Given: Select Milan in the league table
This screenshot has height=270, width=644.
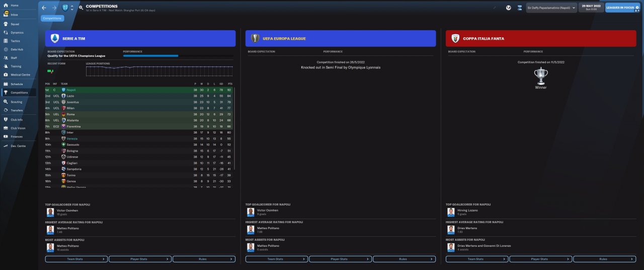Looking at the screenshot, I should click(139, 108).
